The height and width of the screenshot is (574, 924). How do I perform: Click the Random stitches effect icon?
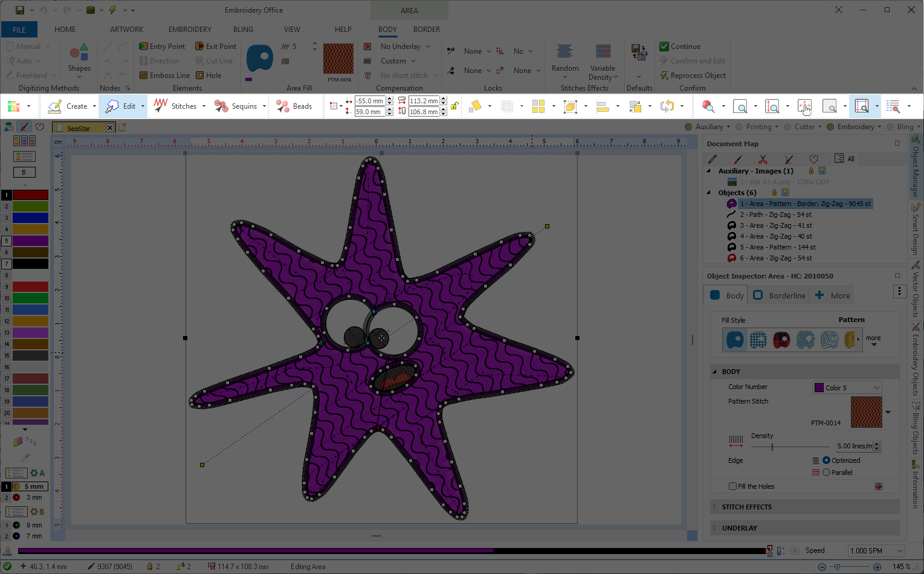click(x=564, y=53)
